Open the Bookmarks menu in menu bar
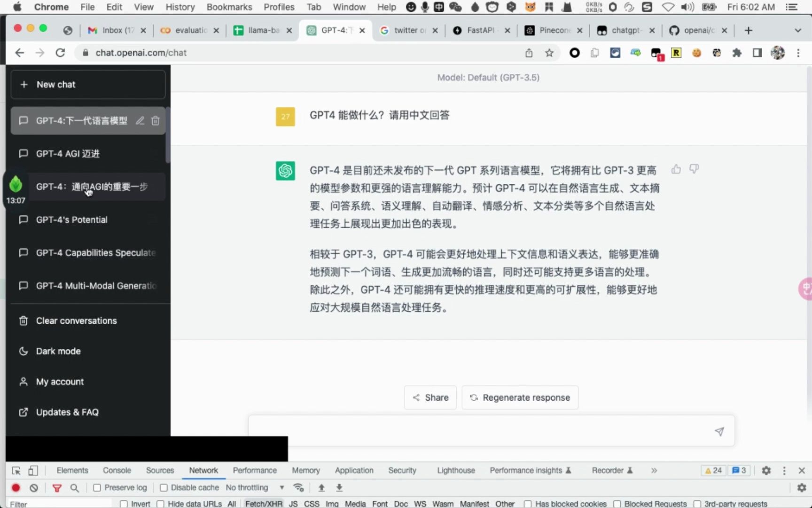The width and height of the screenshot is (812, 508). pyautogui.click(x=229, y=7)
